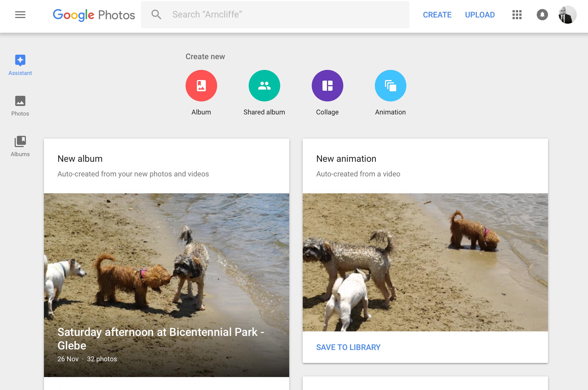Click the search magnifier icon
Viewport: 588px width, 390px height.
tap(156, 14)
